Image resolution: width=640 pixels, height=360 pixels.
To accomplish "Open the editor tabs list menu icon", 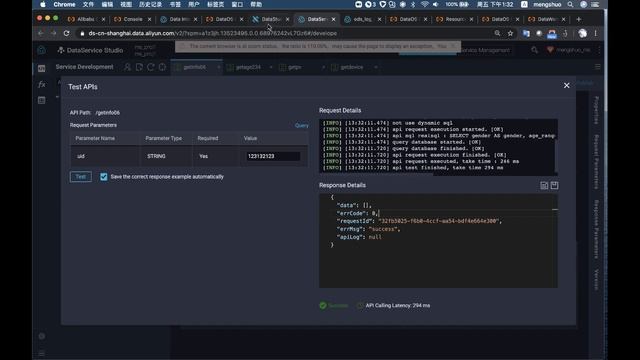I will coord(598,67).
